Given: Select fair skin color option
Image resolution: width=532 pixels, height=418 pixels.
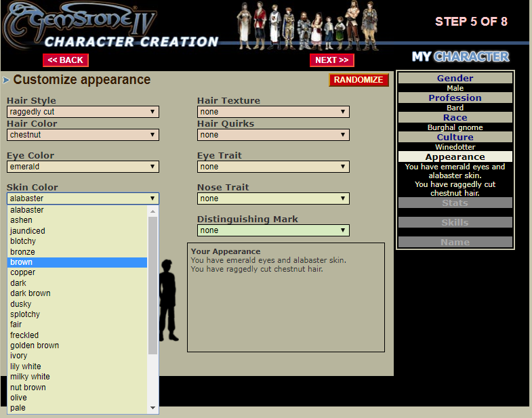Looking at the screenshot, I should pyautogui.click(x=77, y=325).
